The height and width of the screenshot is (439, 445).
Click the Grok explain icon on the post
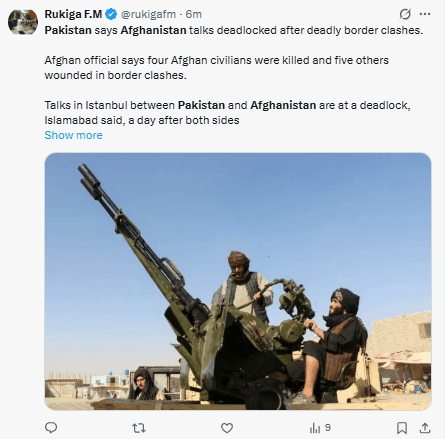[405, 14]
